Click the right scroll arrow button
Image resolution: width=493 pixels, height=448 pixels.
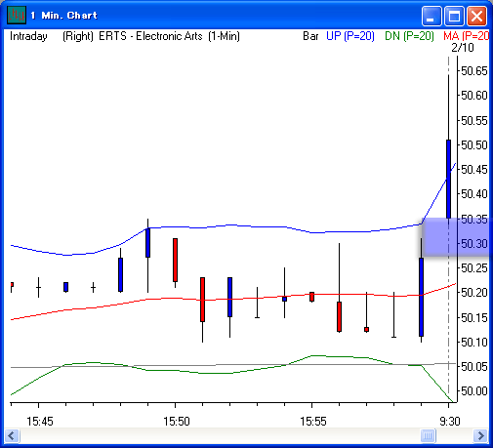point(480,435)
